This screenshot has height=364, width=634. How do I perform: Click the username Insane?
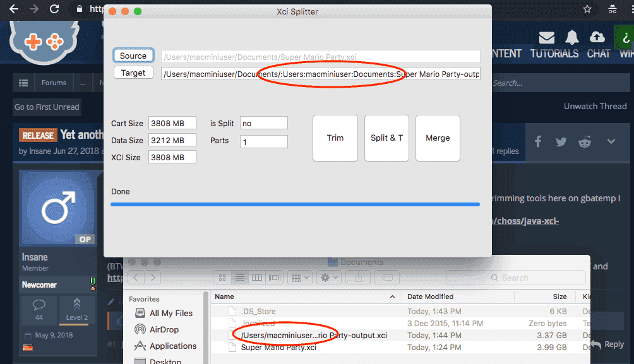35,257
